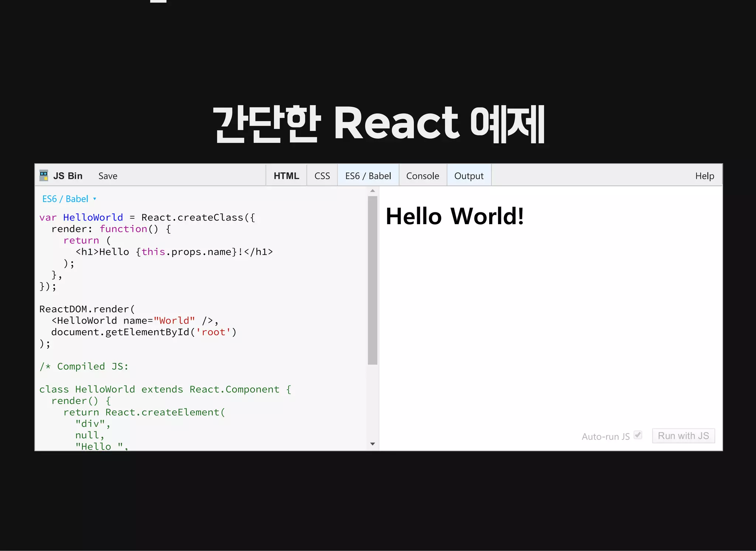Click the 'ReactDOM.render(' code line
This screenshot has height=551, width=756.
pyautogui.click(x=87, y=309)
